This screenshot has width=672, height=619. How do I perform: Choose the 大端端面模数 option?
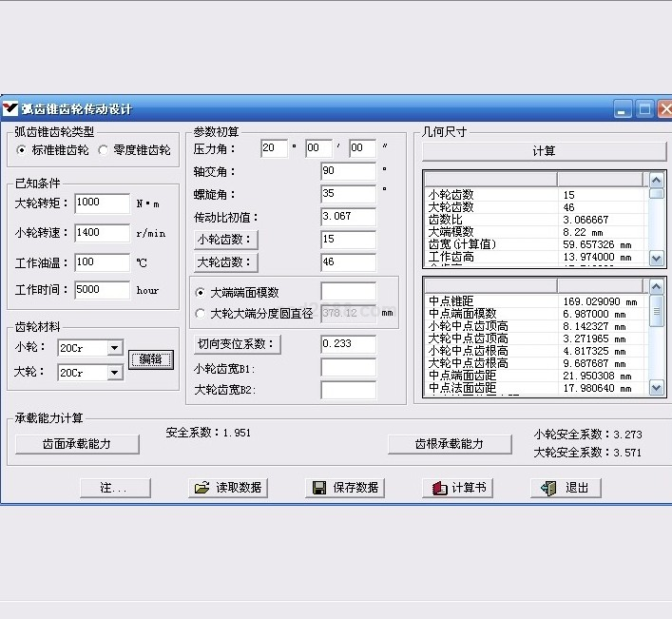200,292
